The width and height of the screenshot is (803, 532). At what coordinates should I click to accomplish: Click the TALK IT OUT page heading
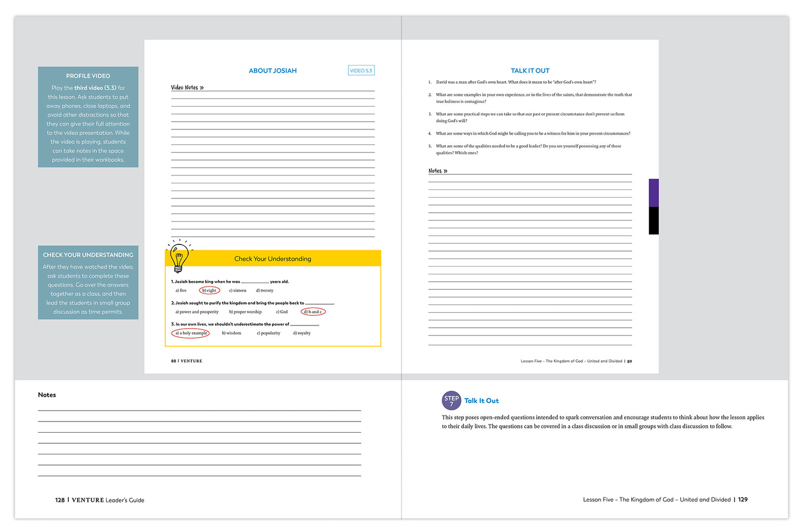coord(530,71)
